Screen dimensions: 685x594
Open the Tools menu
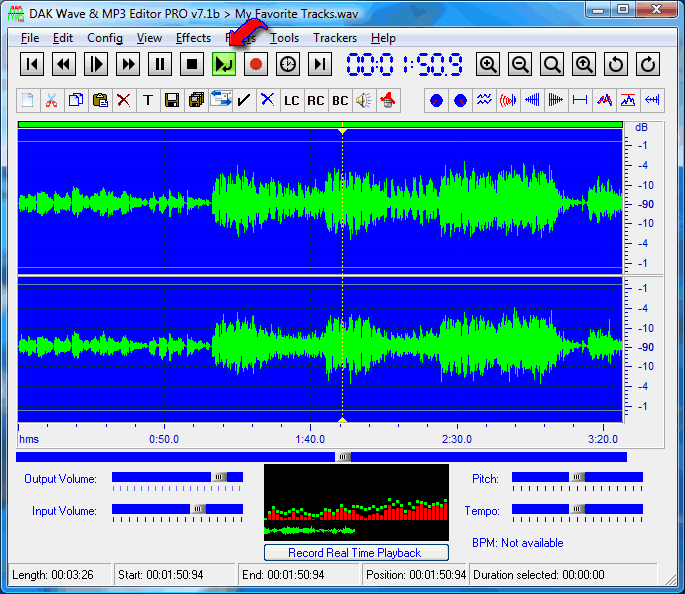click(284, 38)
